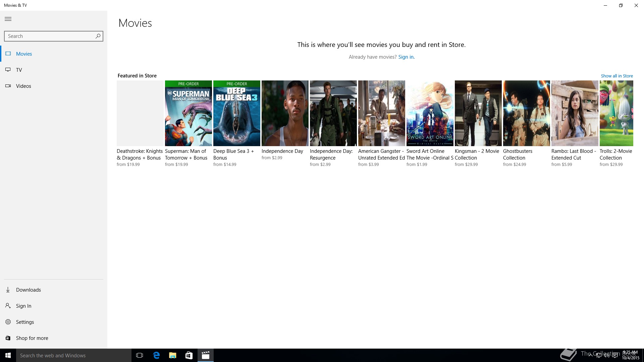Open Deep Blue Sea 3 poster

pyautogui.click(x=237, y=113)
